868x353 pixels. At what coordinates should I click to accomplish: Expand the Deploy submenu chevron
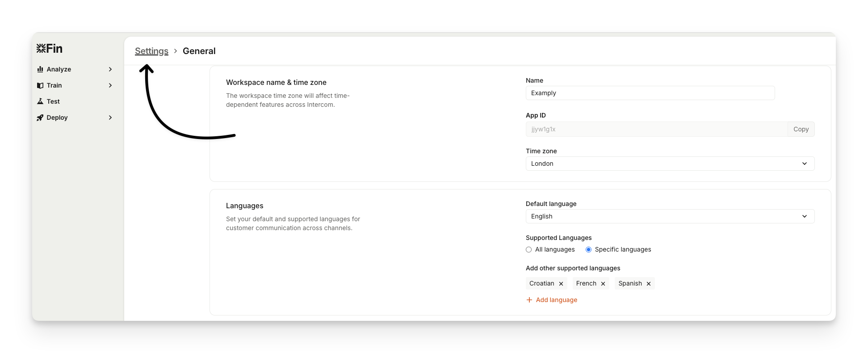pos(110,118)
